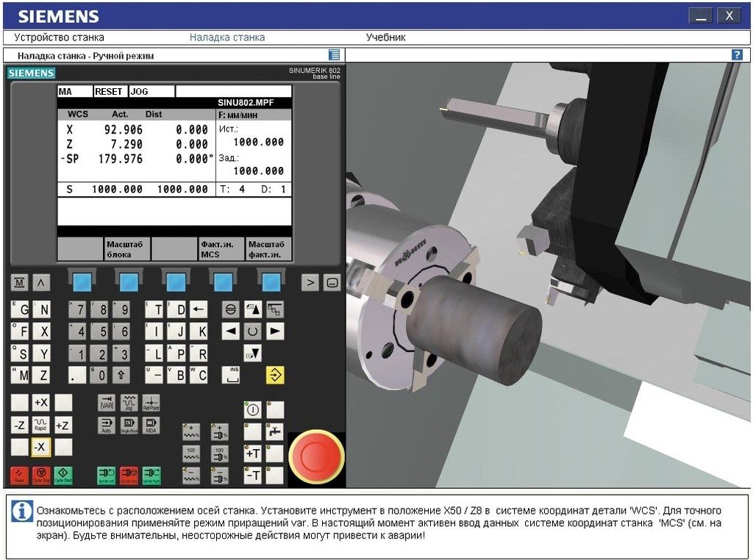
Task: Click the blue help question mark
Action: pos(737,55)
